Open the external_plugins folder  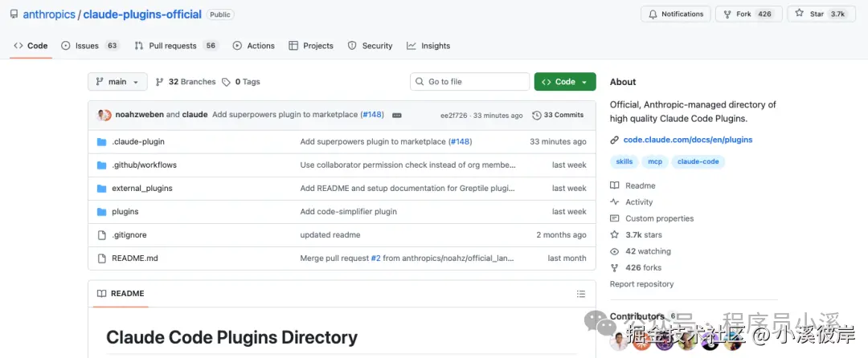tap(141, 189)
